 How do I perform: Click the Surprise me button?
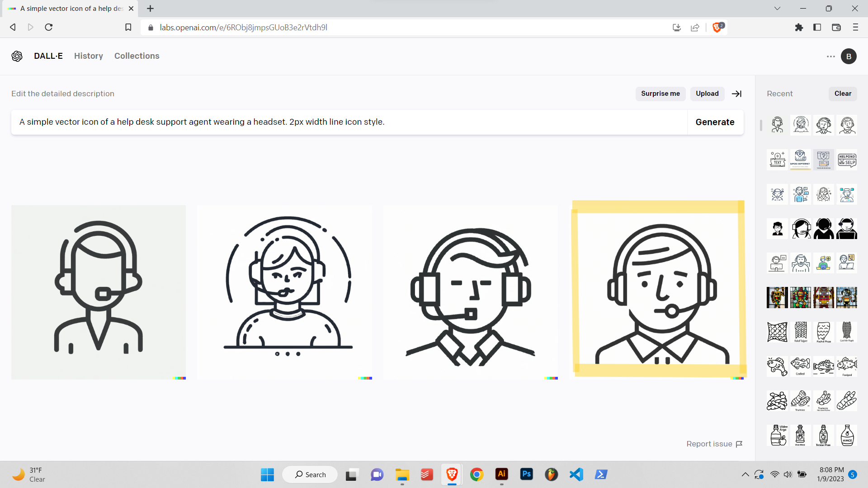(x=660, y=94)
